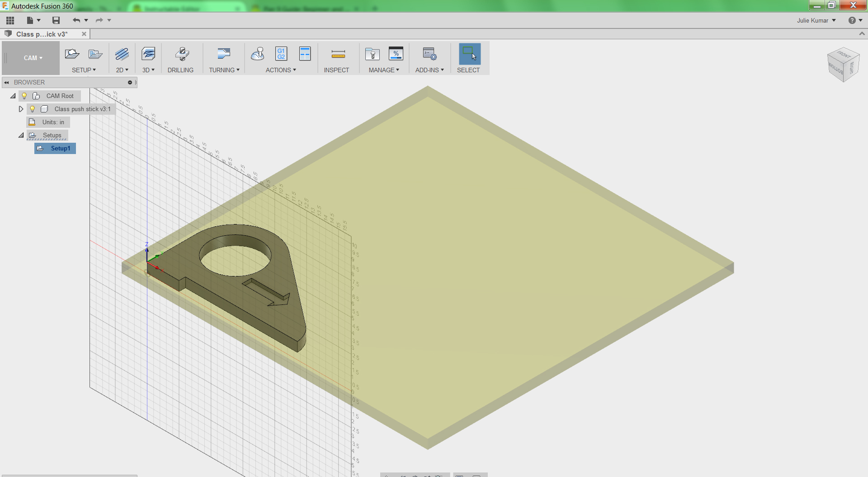Undo the last action
868x477 pixels.
click(76, 20)
